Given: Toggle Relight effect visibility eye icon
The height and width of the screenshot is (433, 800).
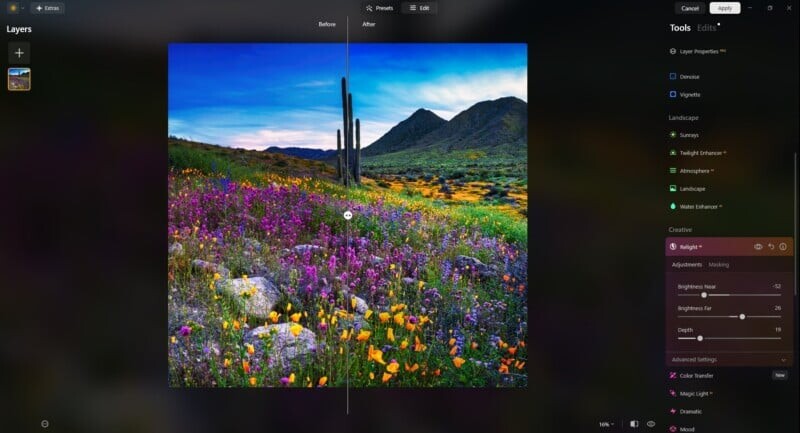Looking at the screenshot, I should [x=758, y=246].
